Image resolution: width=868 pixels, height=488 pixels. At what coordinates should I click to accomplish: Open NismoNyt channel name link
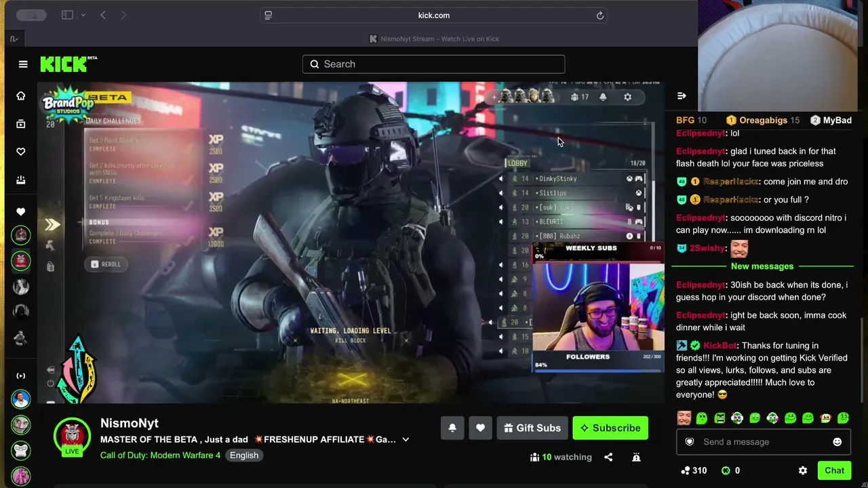click(130, 423)
